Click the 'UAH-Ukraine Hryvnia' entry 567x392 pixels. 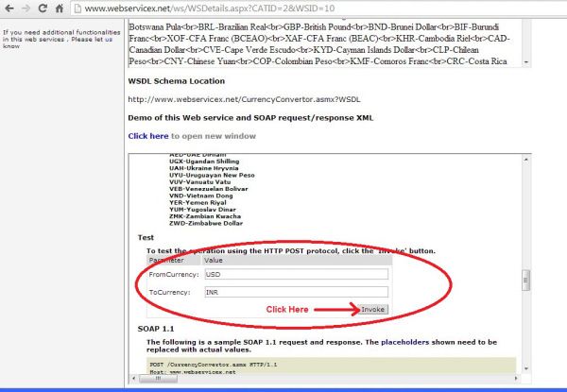point(204,168)
